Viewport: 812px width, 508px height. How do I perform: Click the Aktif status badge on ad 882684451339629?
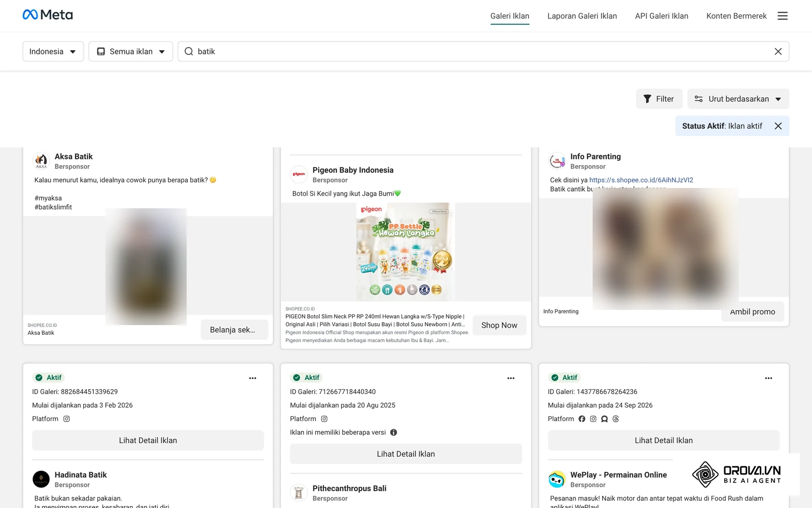(49, 377)
